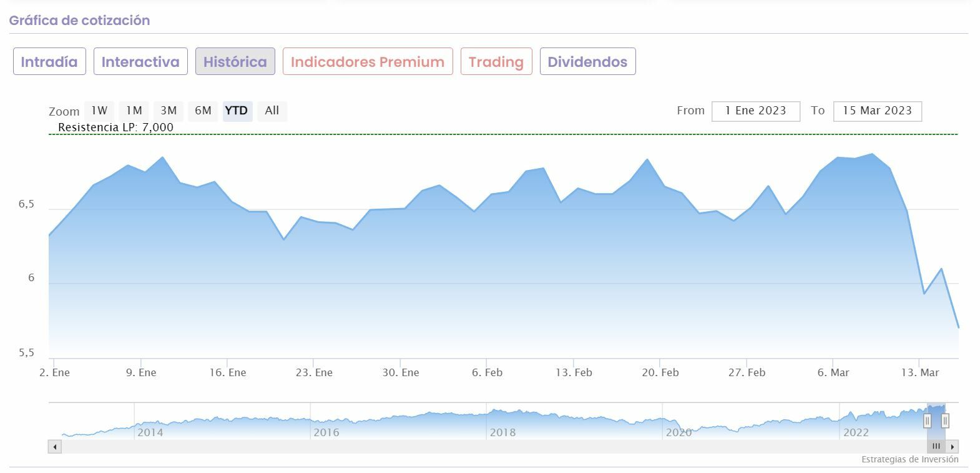The width and height of the screenshot is (980, 473).
Task: Click the scrollbar right arrow
Action: 952,447
